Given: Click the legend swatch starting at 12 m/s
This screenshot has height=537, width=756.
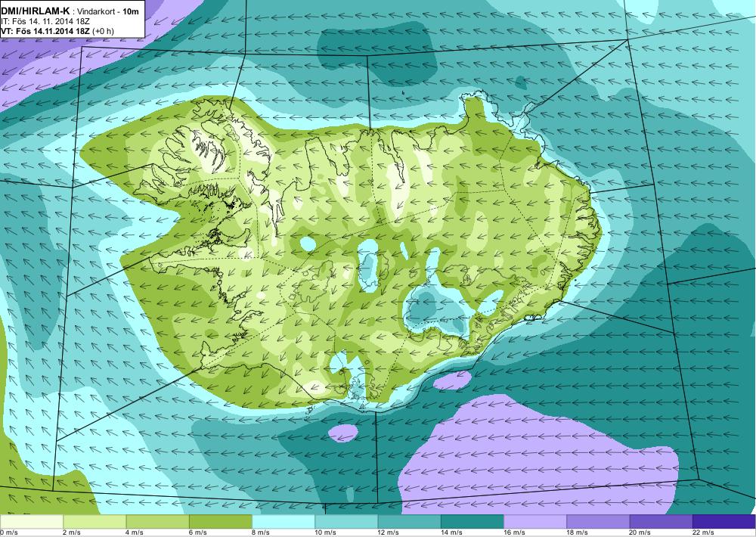Looking at the screenshot, I should click(409, 521).
